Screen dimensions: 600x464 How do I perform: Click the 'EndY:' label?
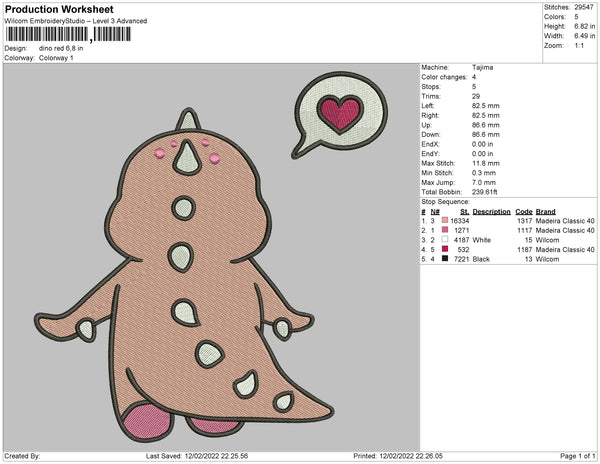click(x=430, y=153)
